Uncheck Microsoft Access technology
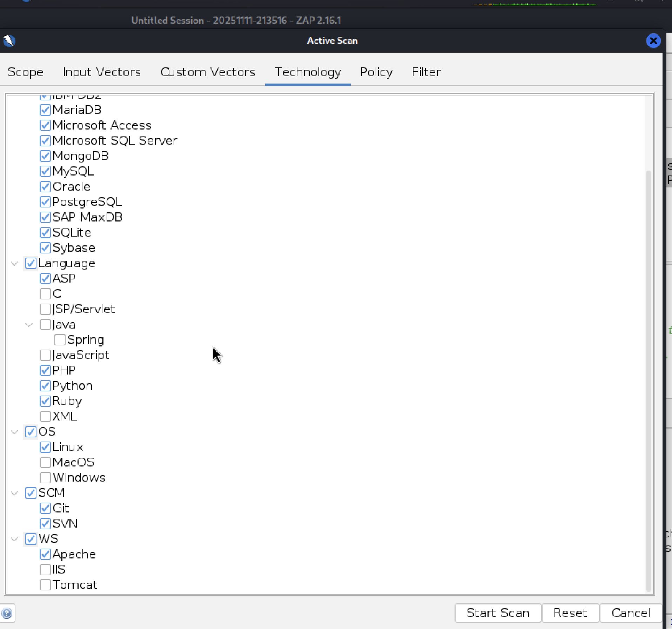Viewport: 672px width, 629px height. tap(45, 125)
